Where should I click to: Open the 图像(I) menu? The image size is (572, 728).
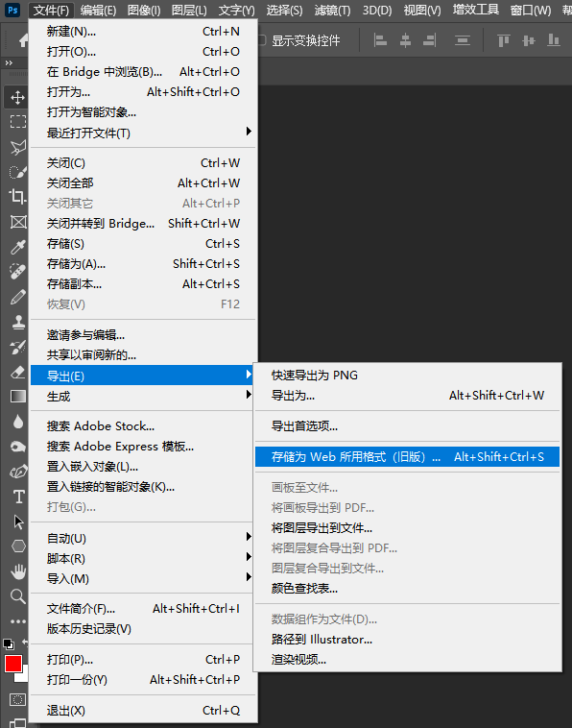(x=144, y=10)
